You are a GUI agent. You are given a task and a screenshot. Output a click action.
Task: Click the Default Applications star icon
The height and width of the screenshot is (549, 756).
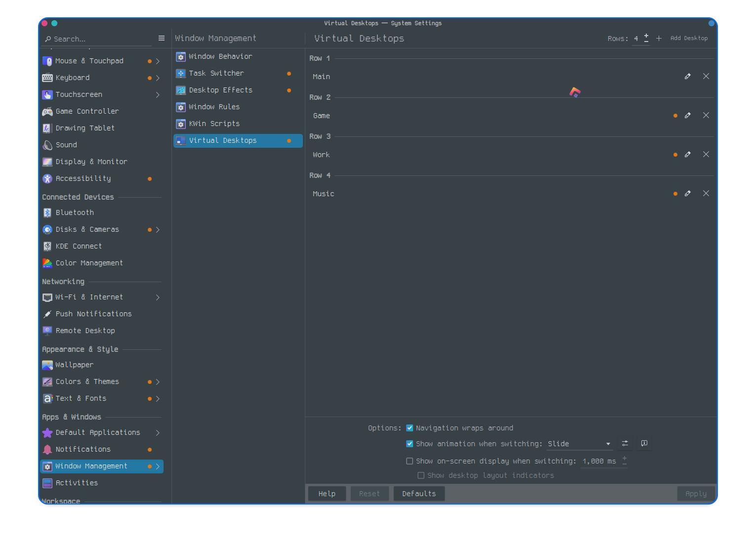(47, 432)
